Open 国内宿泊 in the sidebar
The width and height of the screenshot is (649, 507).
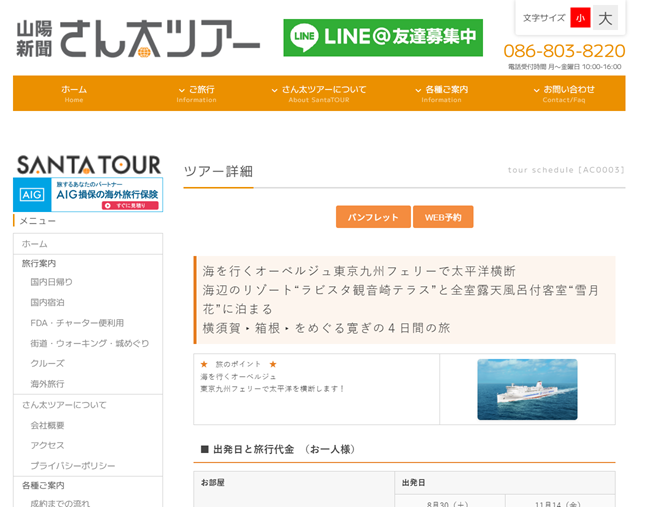47,303
